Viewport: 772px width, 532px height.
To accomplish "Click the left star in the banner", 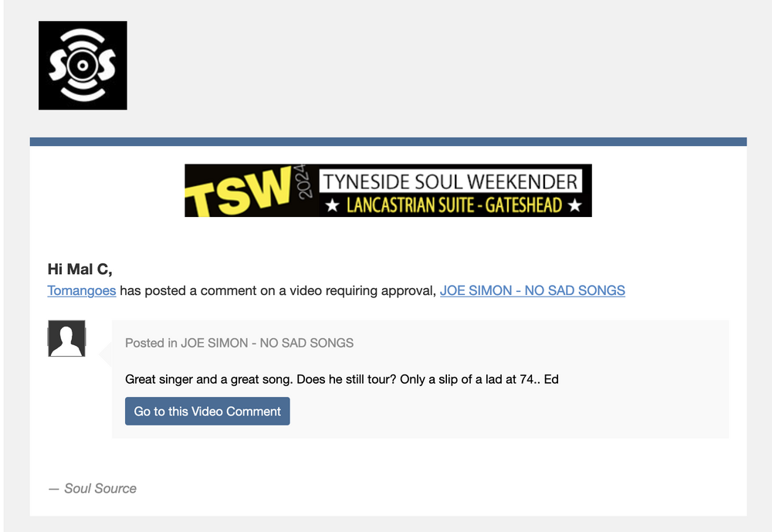I will 332,205.
